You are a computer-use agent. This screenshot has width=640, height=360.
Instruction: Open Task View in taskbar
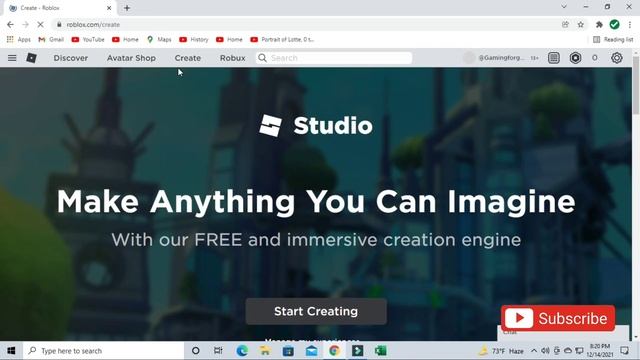218,351
